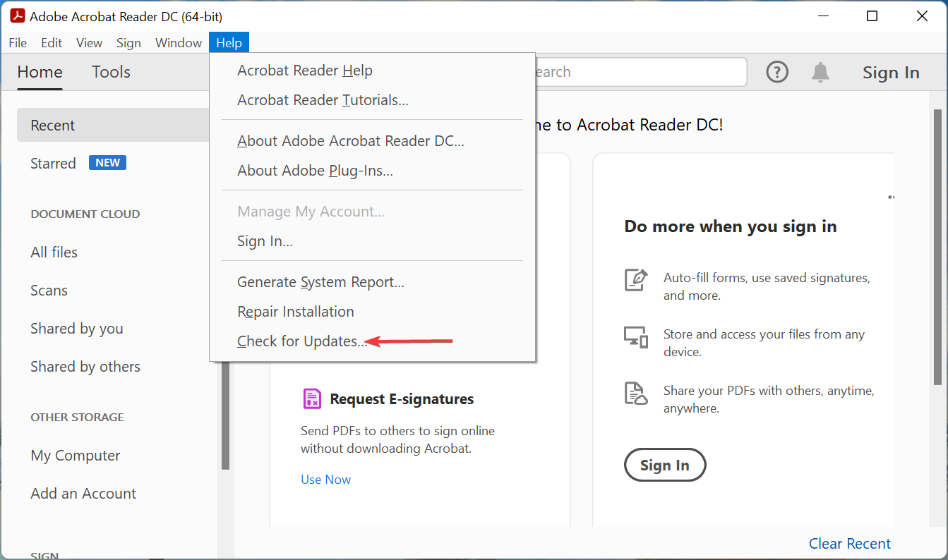Image resolution: width=948 pixels, height=560 pixels.
Task: Click the store files devices icon
Action: click(636, 336)
